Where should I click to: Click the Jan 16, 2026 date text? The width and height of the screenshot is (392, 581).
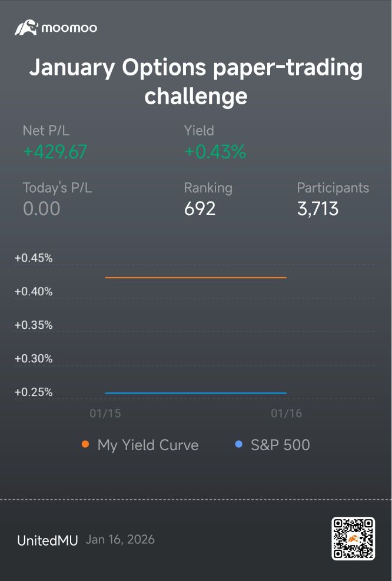[x=120, y=540]
